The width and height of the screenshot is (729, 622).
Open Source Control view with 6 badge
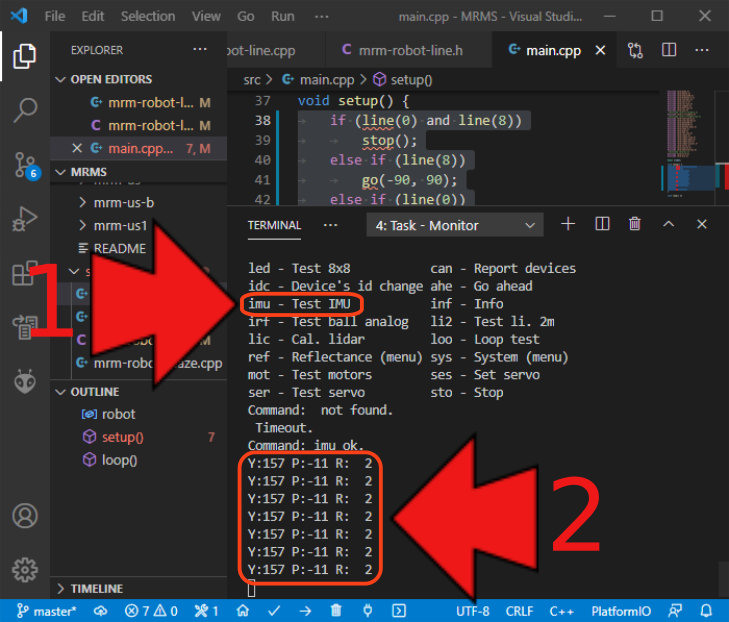25,164
